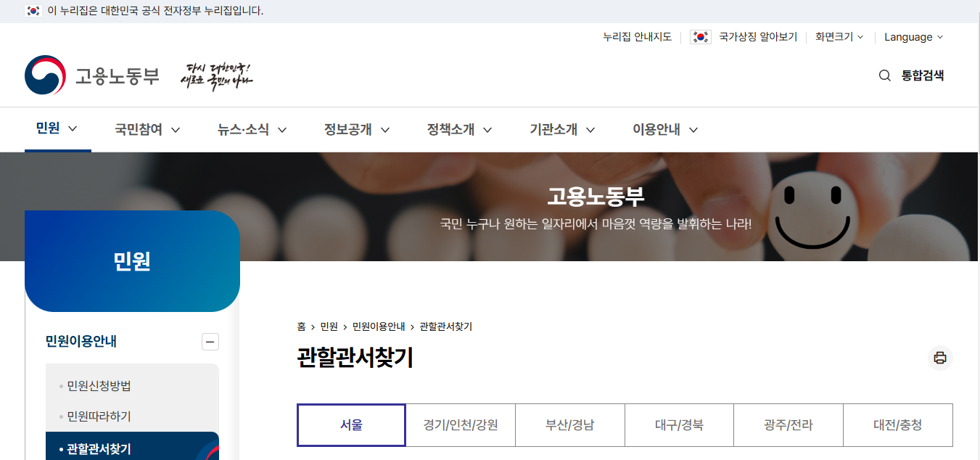Open the 통합검색 magnifier search icon

884,75
